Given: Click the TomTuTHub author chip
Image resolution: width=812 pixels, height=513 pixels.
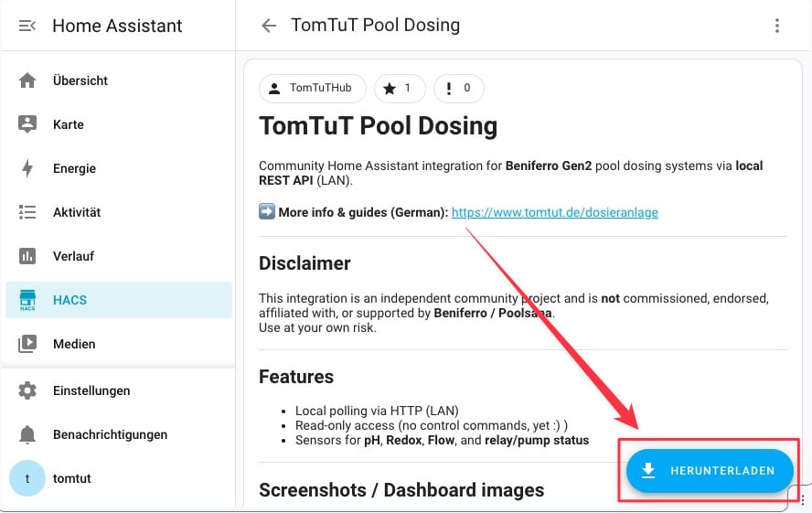Looking at the screenshot, I should pyautogui.click(x=313, y=89).
